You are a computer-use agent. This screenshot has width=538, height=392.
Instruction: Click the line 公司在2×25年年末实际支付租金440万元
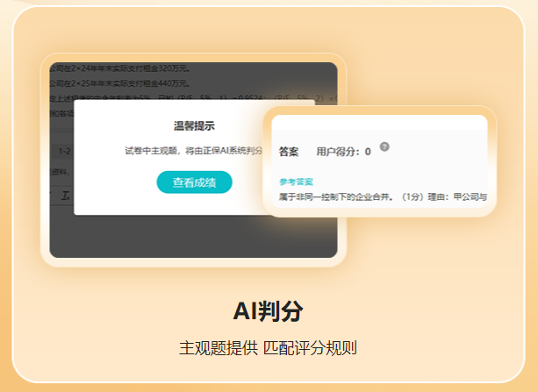tap(120, 83)
